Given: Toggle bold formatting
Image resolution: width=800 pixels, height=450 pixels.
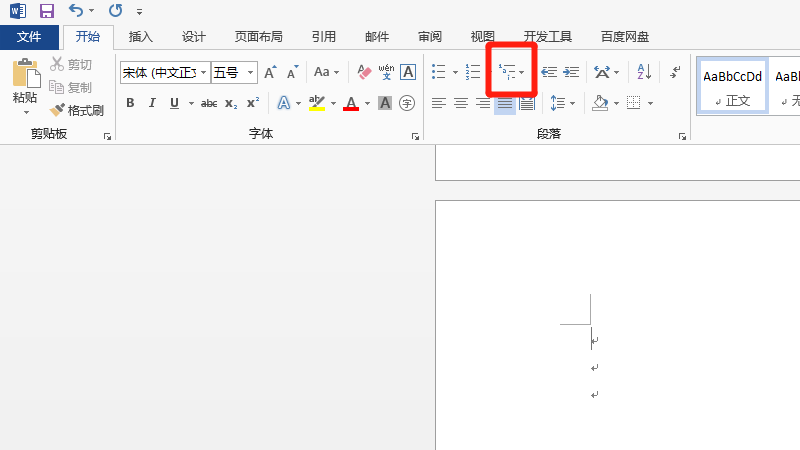Looking at the screenshot, I should coord(130,103).
